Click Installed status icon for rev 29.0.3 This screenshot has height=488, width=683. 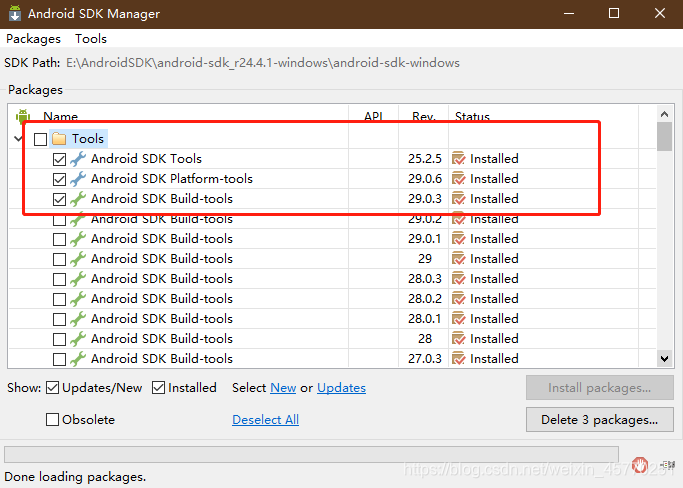point(459,199)
